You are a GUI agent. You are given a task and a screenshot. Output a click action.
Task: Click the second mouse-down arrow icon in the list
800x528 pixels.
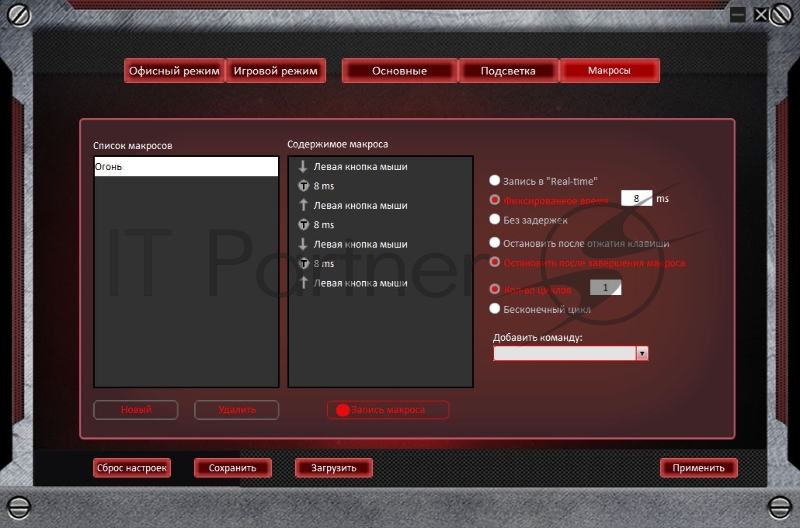tap(303, 244)
